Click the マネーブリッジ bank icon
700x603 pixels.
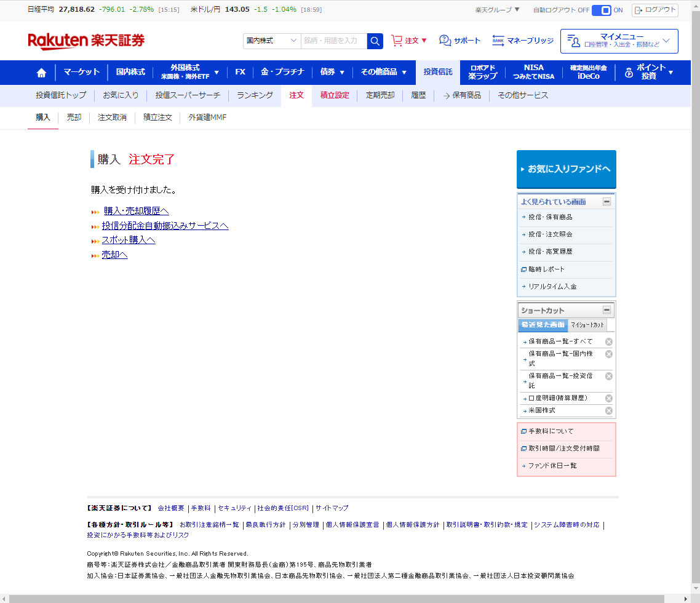498,41
